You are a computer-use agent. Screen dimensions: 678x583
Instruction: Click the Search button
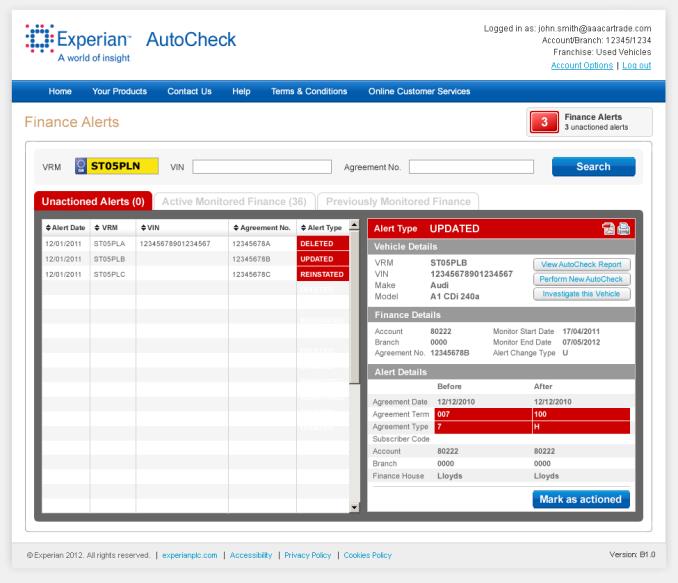[x=593, y=167]
